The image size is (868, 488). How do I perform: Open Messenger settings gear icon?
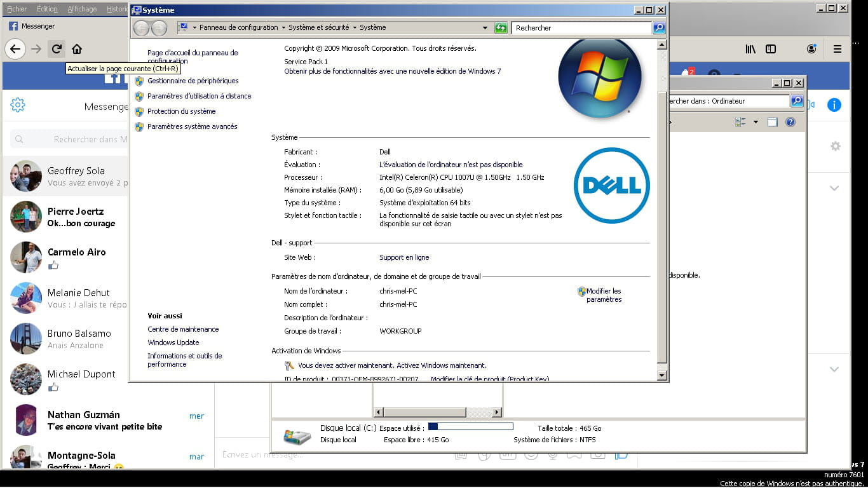tap(18, 105)
